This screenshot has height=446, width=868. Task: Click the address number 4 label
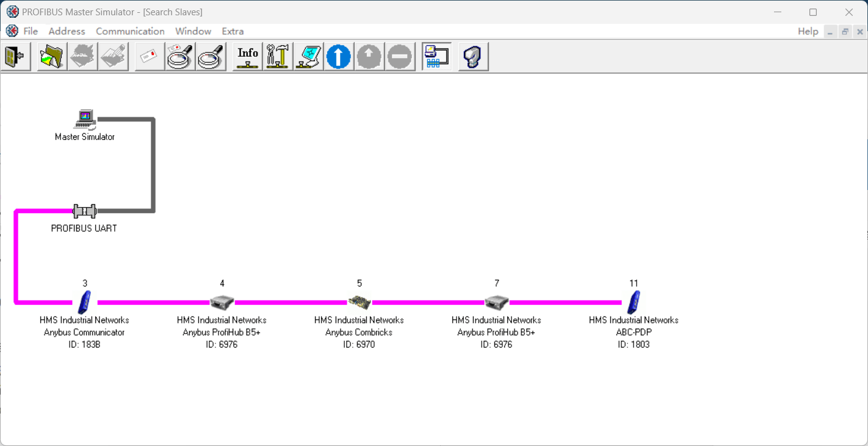222,283
